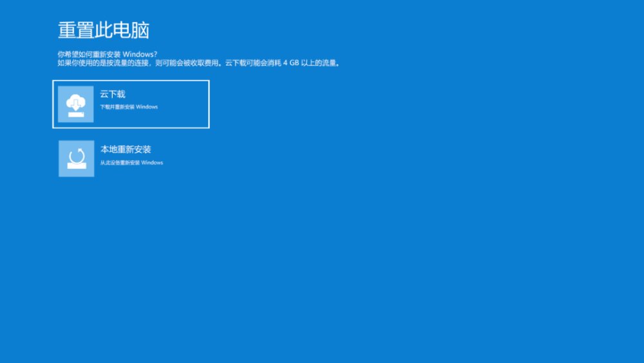Select the 云下载 option
The image size is (644, 363).
[131, 104]
